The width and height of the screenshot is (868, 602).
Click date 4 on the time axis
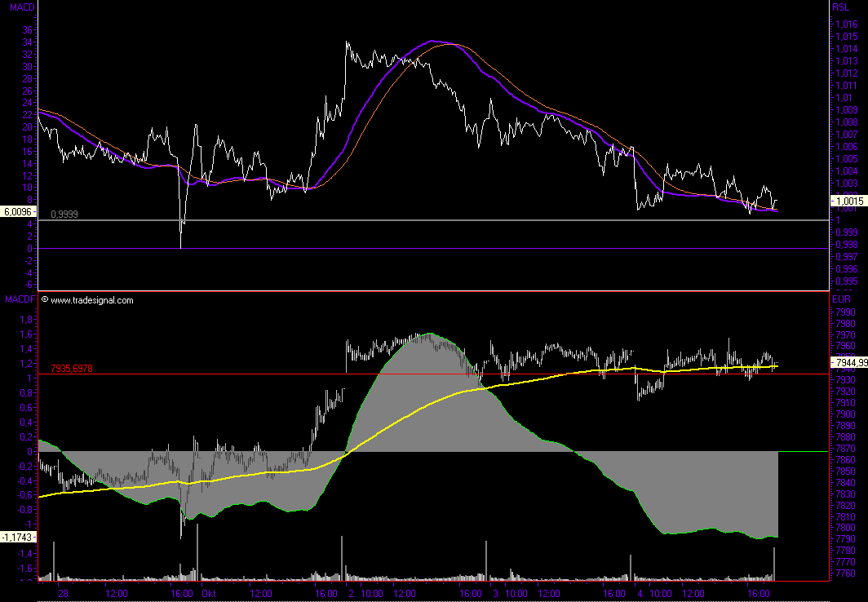[640, 594]
